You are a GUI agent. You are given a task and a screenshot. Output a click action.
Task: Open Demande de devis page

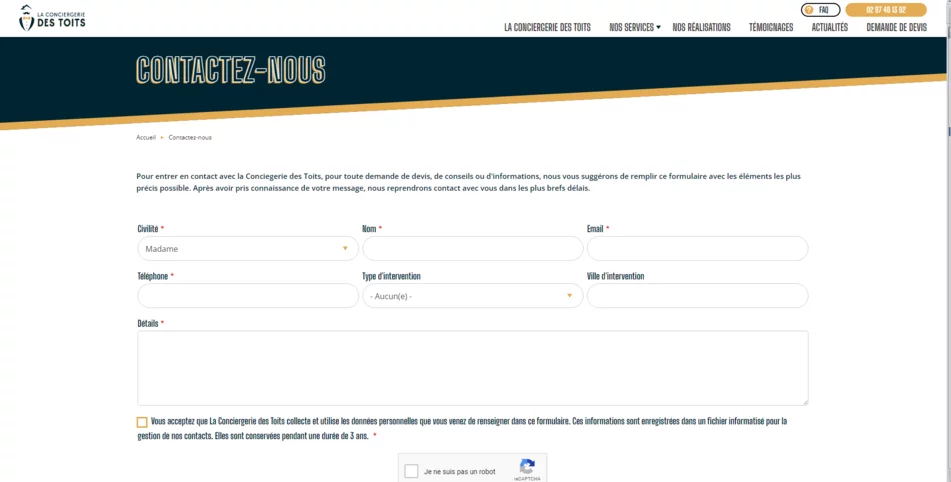click(896, 28)
